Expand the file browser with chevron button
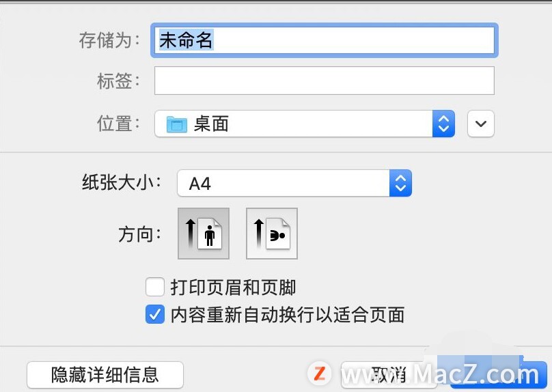Image resolution: width=552 pixels, height=392 pixels. pos(481,124)
